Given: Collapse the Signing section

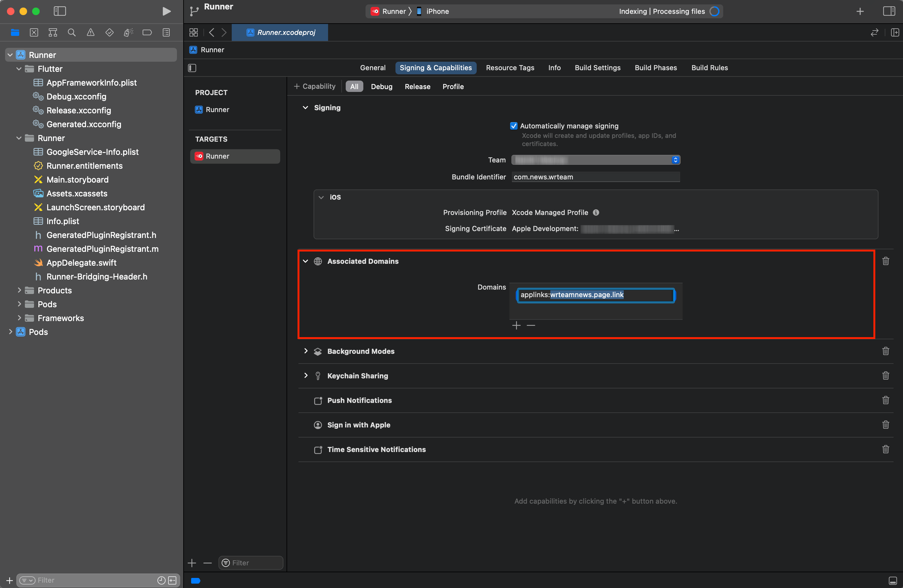Looking at the screenshot, I should click(305, 108).
